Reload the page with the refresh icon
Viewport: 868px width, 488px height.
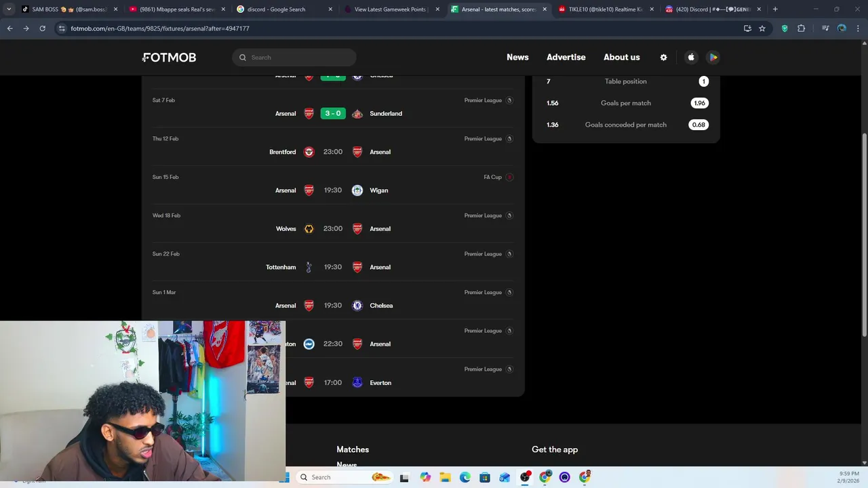42,28
